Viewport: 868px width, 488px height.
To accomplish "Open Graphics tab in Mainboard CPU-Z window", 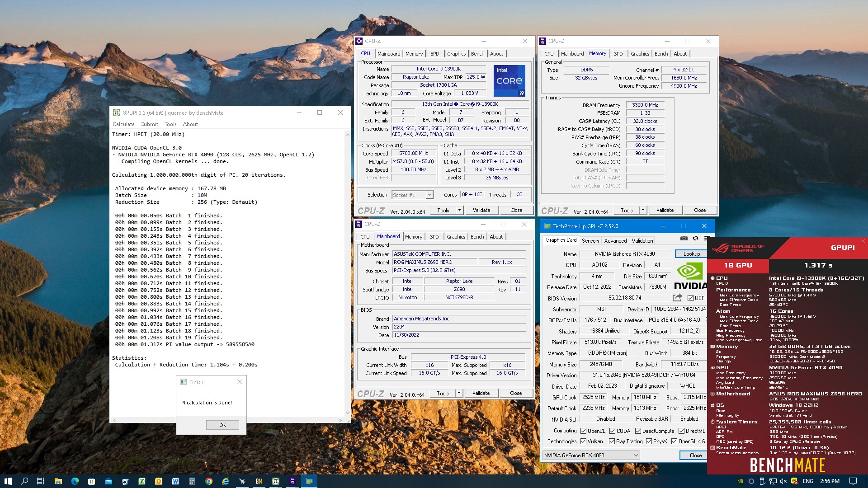I will coord(456,237).
